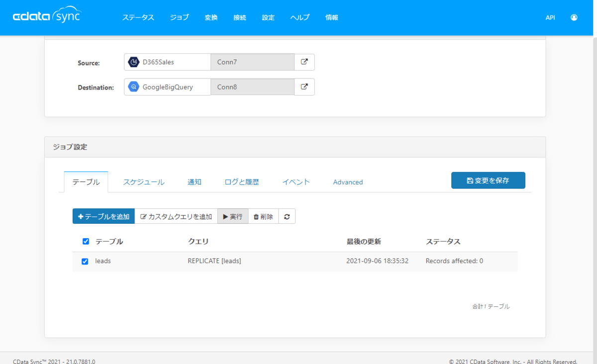Uncheck the leads table checkbox
597x364 pixels.
pos(85,262)
